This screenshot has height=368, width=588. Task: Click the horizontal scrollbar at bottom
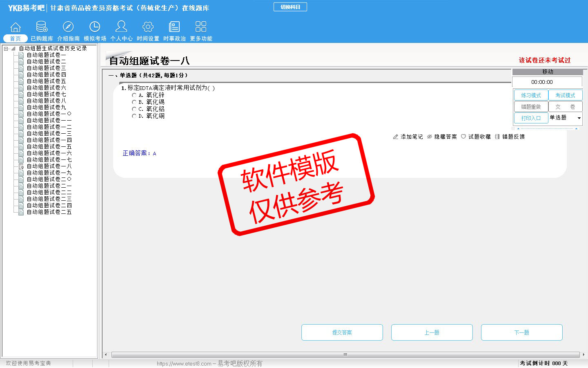345,355
